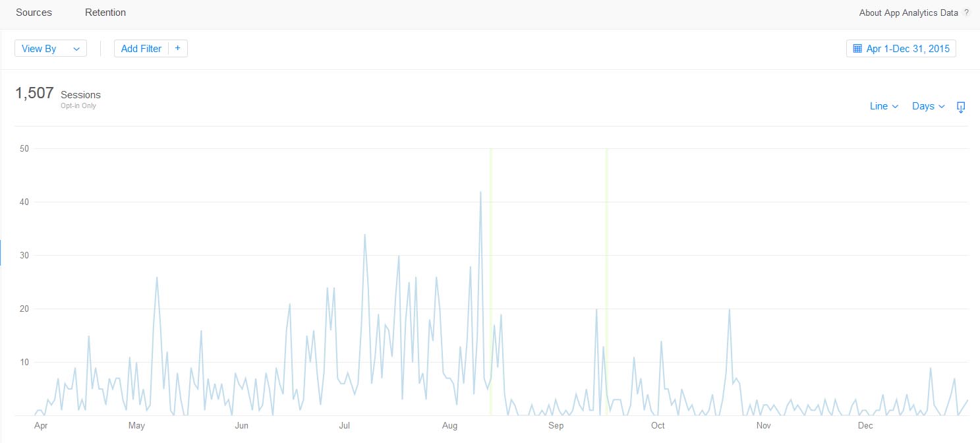
Task: Click the mid-September green marker line
Action: (606, 282)
